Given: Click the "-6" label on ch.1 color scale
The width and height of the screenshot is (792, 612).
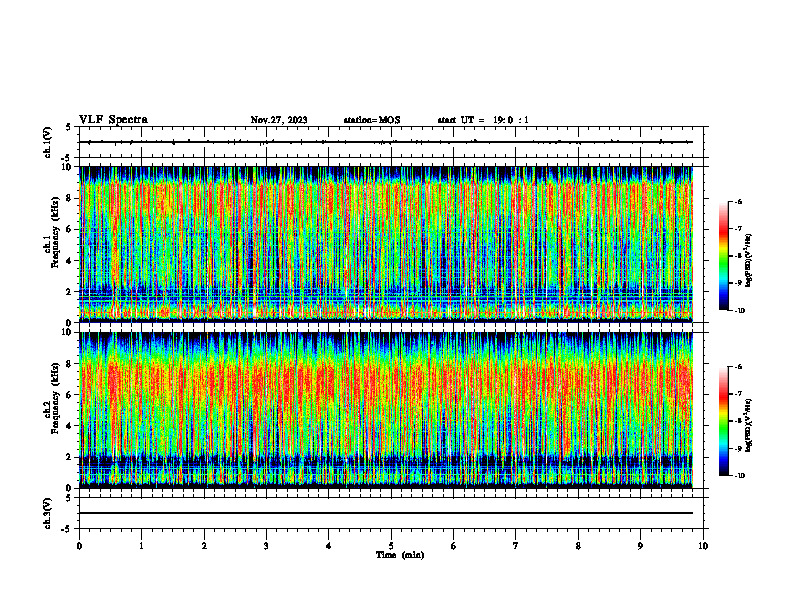Looking at the screenshot, I should (x=738, y=202).
